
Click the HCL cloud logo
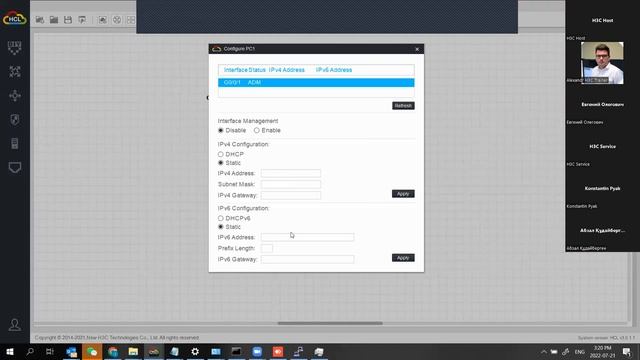(15, 19)
